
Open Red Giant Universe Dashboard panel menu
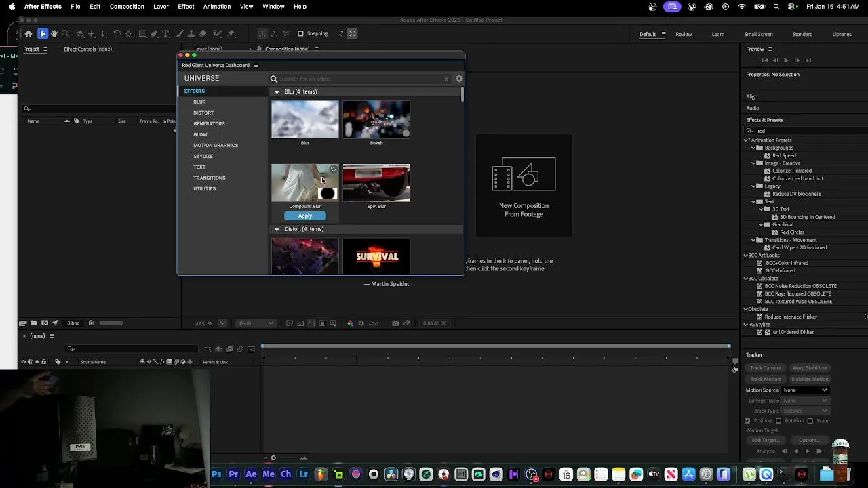point(256,65)
